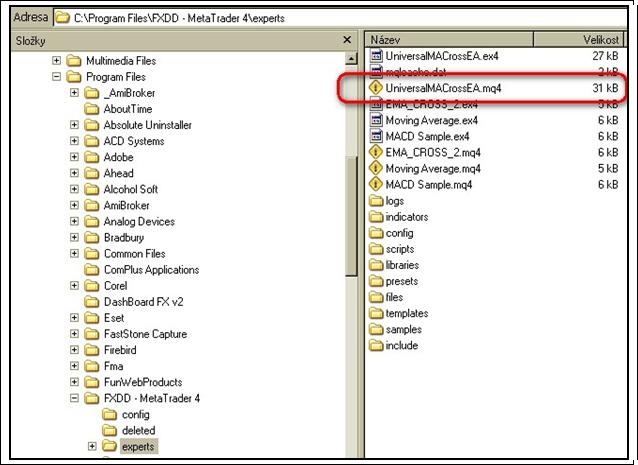The width and height of the screenshot is (638, 465).
Task: Open the presets folder icon
Action: tap(376, 281)
